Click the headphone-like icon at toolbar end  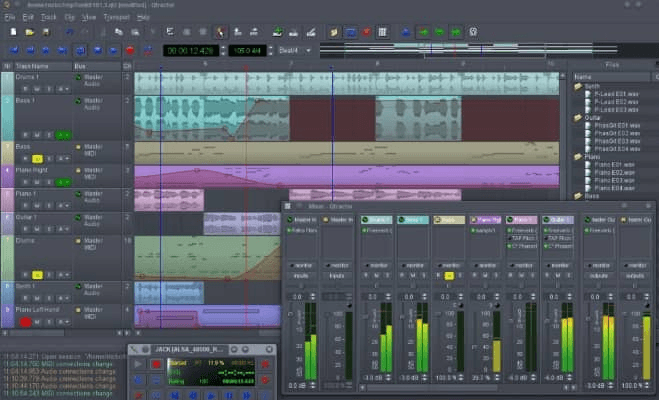click(x=473, y=32)
